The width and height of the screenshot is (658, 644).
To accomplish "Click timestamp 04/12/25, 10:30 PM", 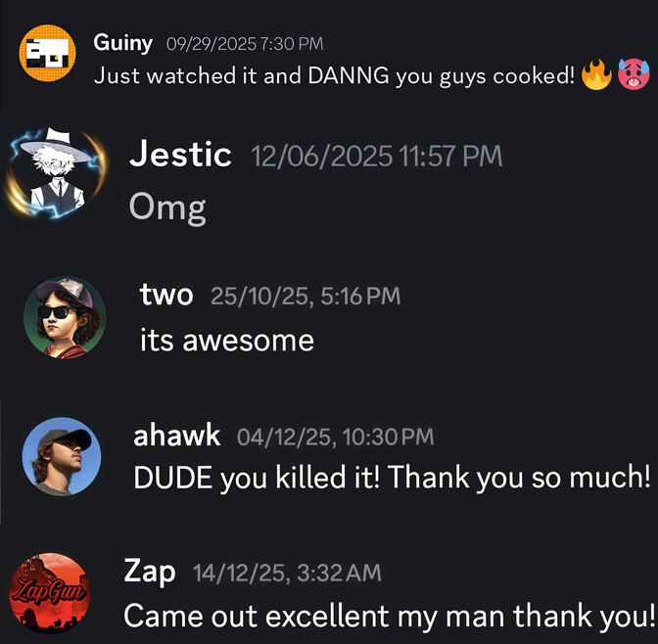I will click(335, 437).
